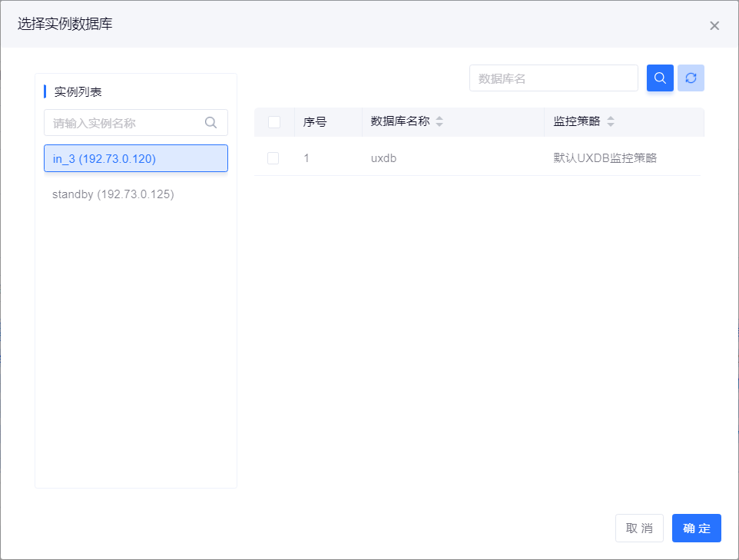The height and width of the screenshot is (560, 739).
Task: Close the 选择实例数据库 dialog
Action: tap(714, 26)
